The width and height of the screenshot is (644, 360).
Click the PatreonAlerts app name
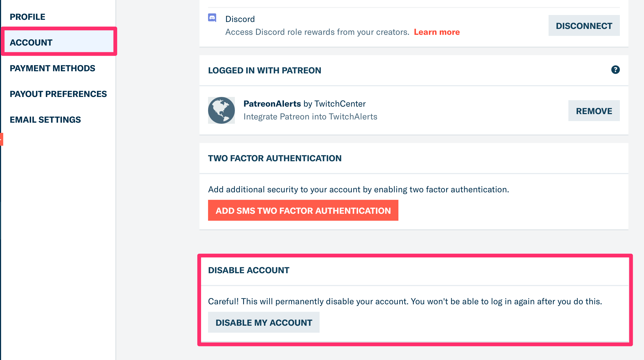point(272,104)
